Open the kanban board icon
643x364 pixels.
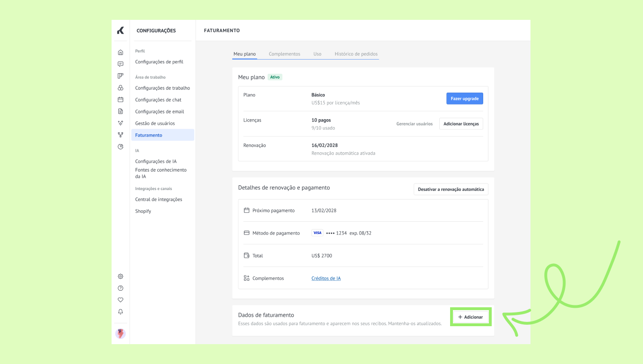pyautogui.click(x=121, y=76)
